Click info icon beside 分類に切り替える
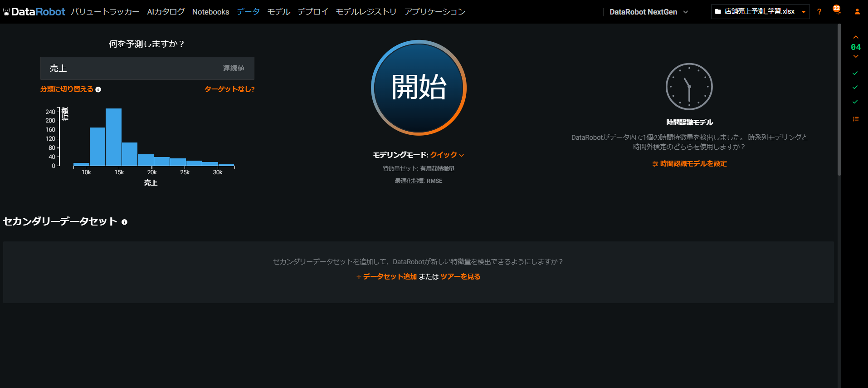868x388 pixels. pyautogui.click(x=98, y=89)
